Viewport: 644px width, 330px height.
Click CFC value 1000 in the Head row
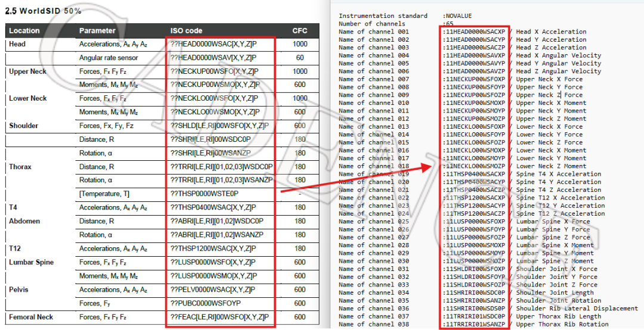click(x=300, y=44)
